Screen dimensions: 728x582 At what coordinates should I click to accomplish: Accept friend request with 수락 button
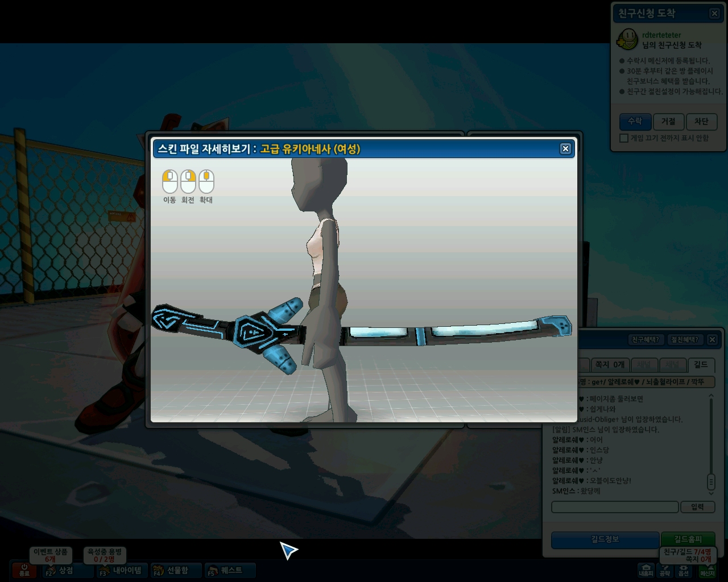635,122
